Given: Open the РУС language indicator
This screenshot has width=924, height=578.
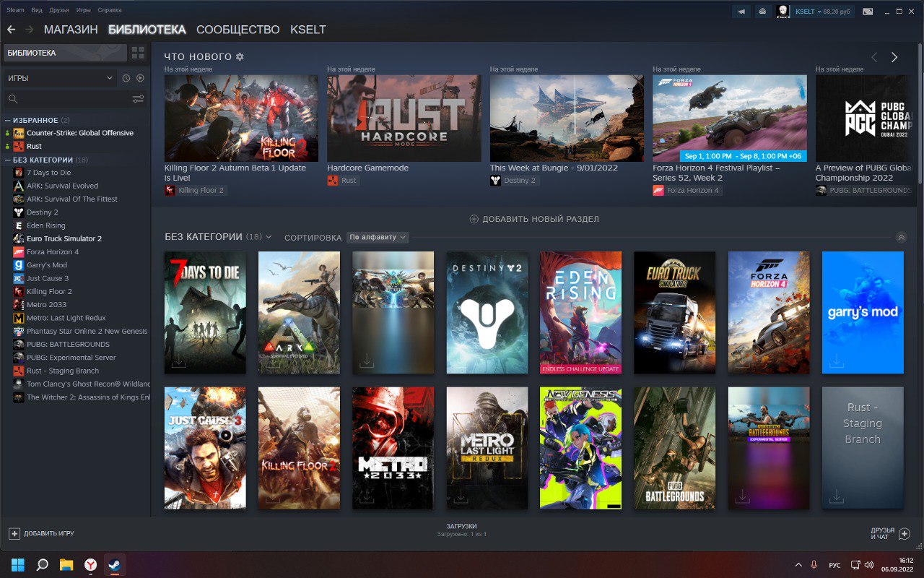Looking at the screenshot, I should (834, 565).
